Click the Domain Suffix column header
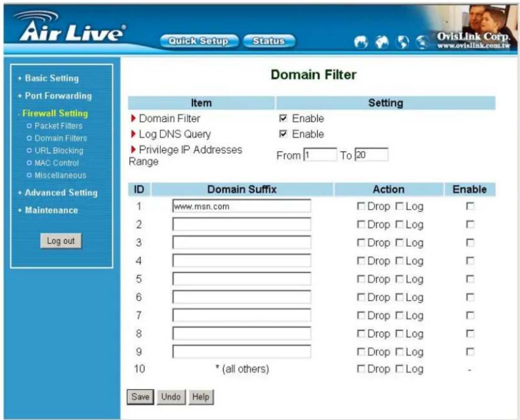Screen dimensions: 520x420 tap(242, 189)
